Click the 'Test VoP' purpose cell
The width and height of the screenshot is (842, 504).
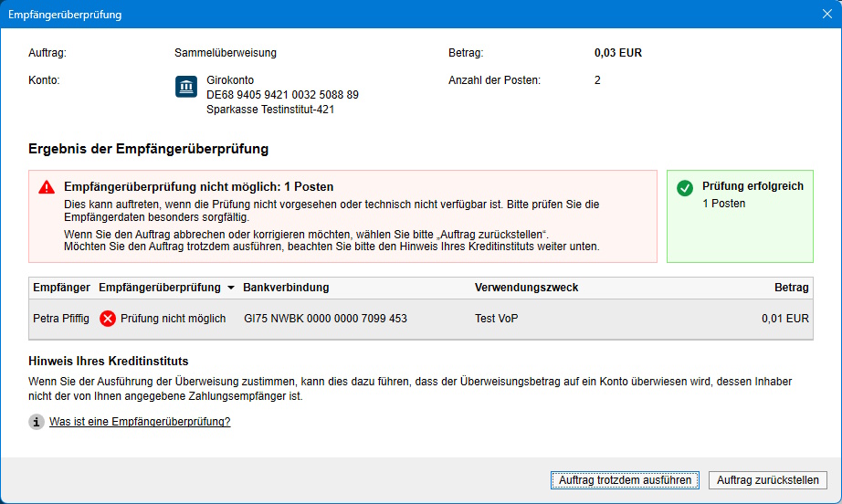point(498,319)
